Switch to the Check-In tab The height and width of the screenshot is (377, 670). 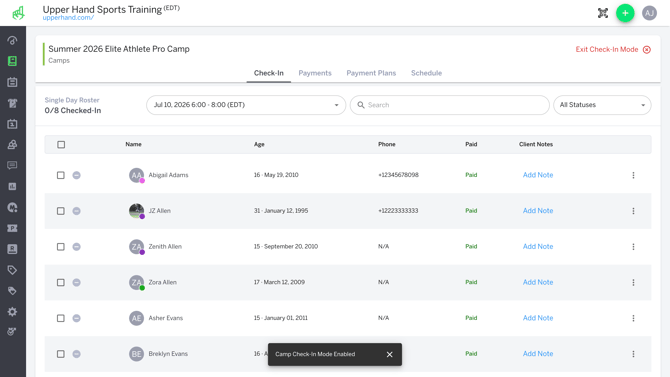[269, 73]
